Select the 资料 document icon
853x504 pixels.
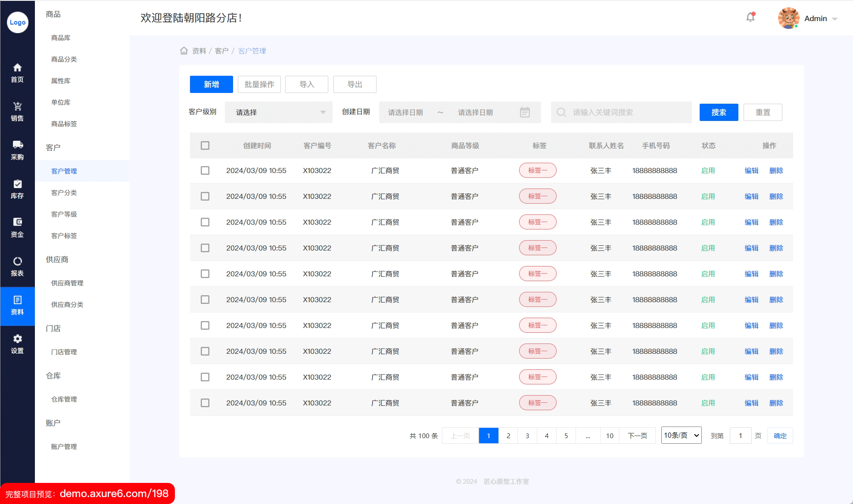pos(17,300)
